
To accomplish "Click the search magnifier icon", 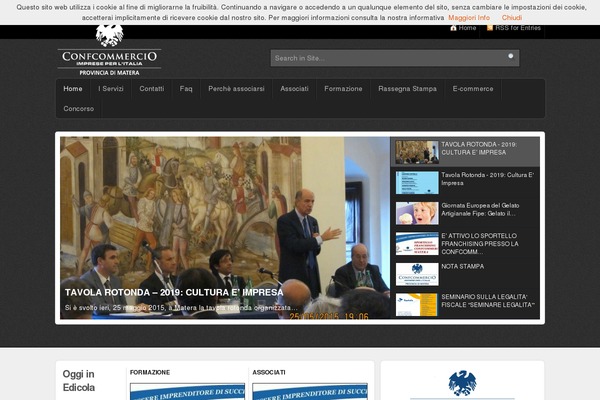I will pyautogui.click(x=511, y=56).
